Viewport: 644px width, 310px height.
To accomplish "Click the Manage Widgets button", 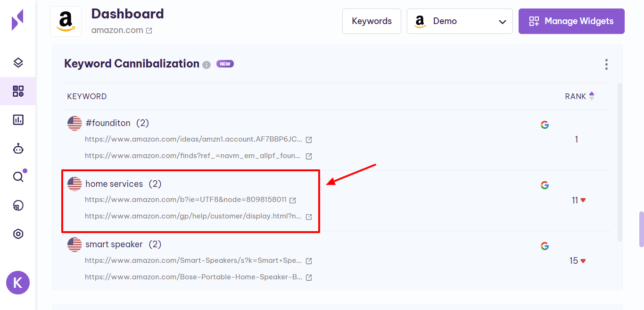I will [571, 21].
